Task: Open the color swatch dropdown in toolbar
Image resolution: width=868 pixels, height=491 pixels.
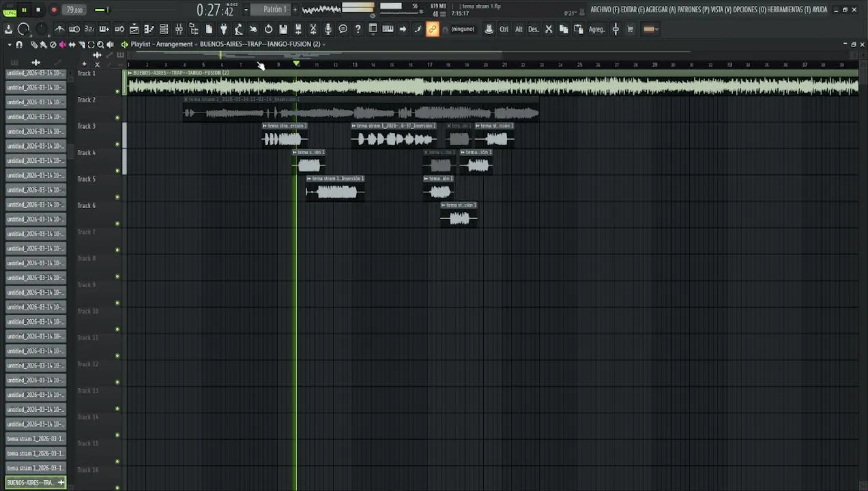Action: 650,29
